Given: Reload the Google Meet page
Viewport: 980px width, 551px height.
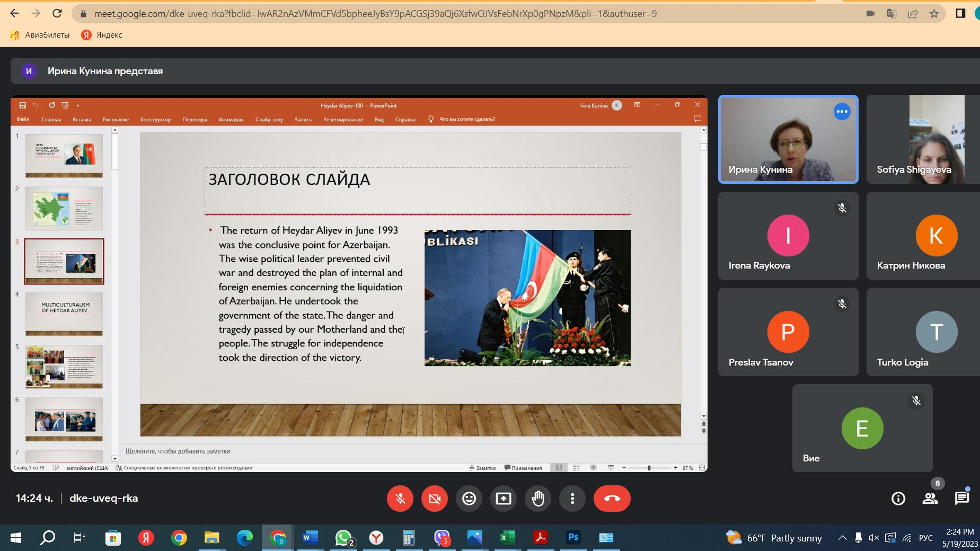Looking at the screenshot, I should 57,14.
